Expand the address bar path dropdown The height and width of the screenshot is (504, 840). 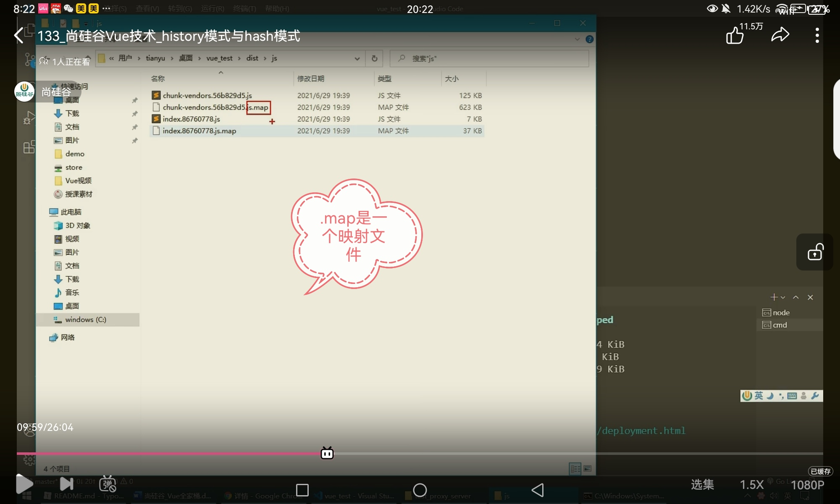(357, 58)
